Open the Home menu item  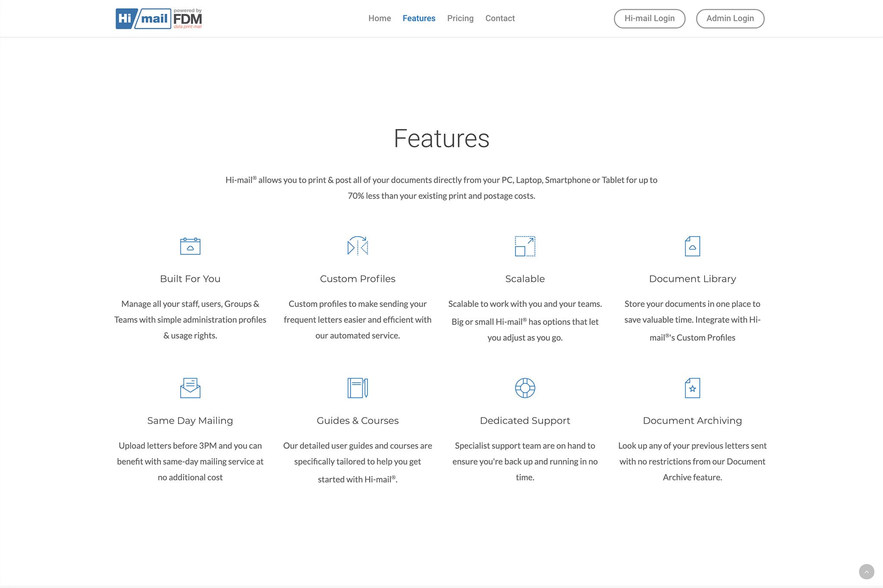(x=379, y=19)
